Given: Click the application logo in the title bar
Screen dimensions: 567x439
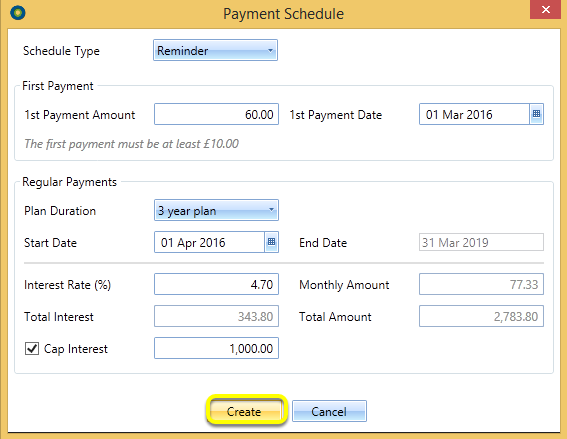Looking at the screenshot, I should 18,13.
